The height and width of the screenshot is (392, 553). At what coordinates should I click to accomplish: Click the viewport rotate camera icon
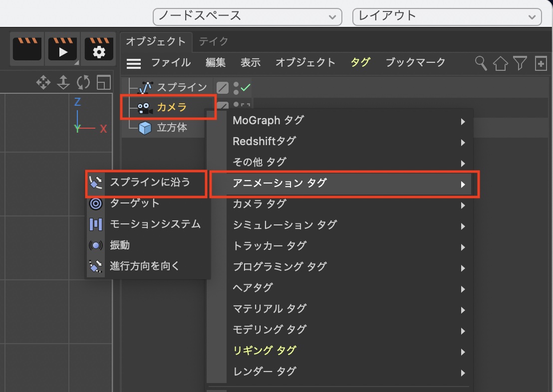click(83, 83)
